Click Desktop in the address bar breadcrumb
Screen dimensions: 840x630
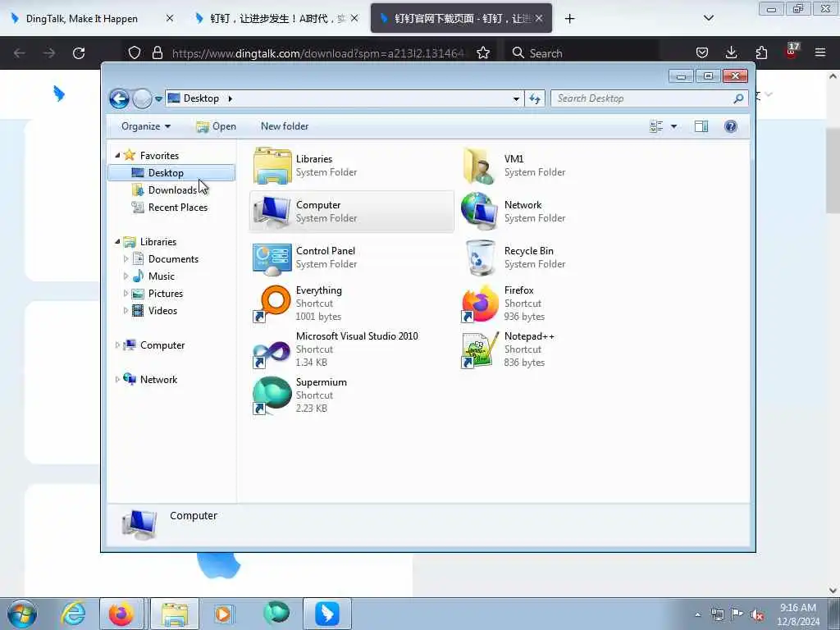tap(201, 98)
